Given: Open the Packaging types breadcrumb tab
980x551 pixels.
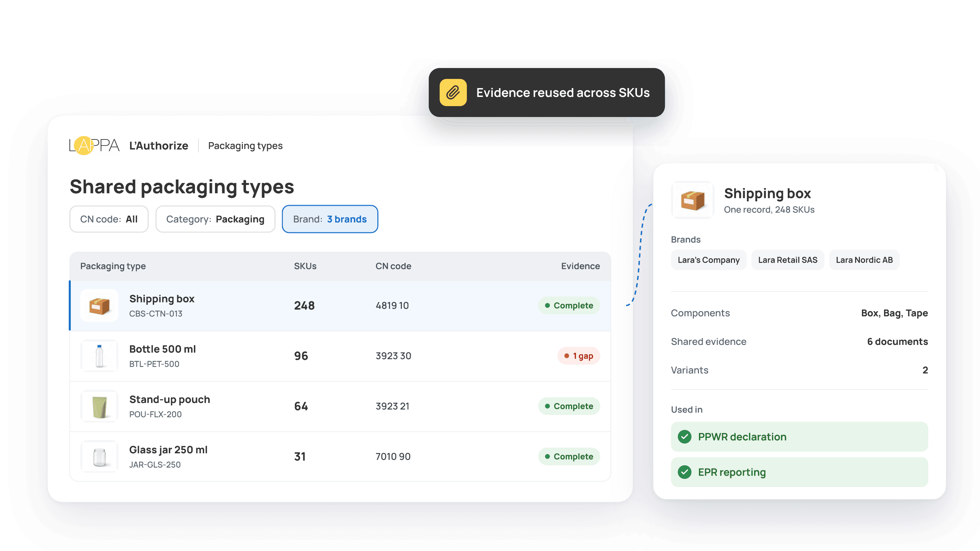Looking at the screenshot, I should tap(245, 146).
